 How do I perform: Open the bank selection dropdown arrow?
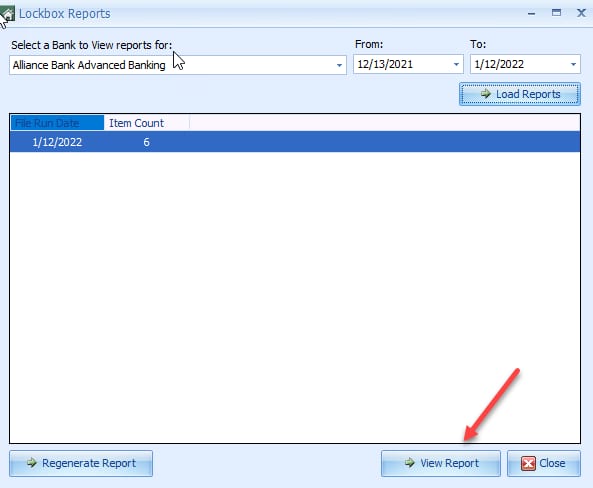point(339,65)
